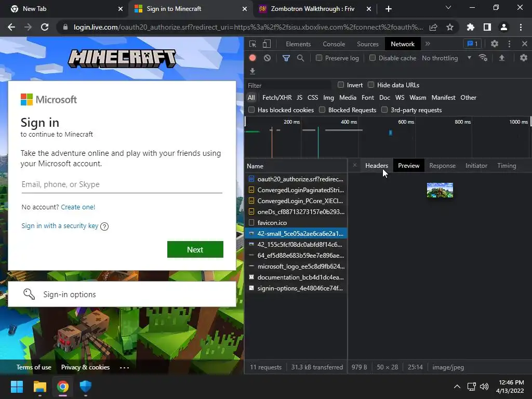Filter requests by Img type
This screenshot has width=532, height=399.
pos(328,98)
